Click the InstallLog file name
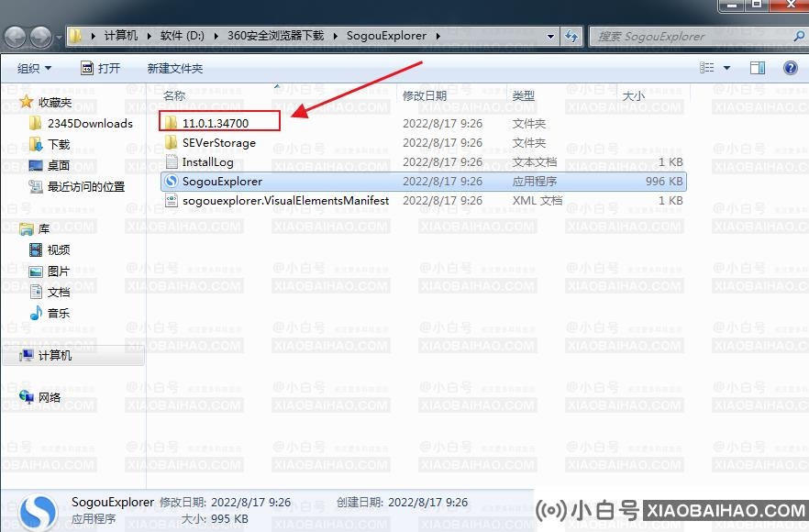The image size is (809, 532). click(x=207, y=162)
